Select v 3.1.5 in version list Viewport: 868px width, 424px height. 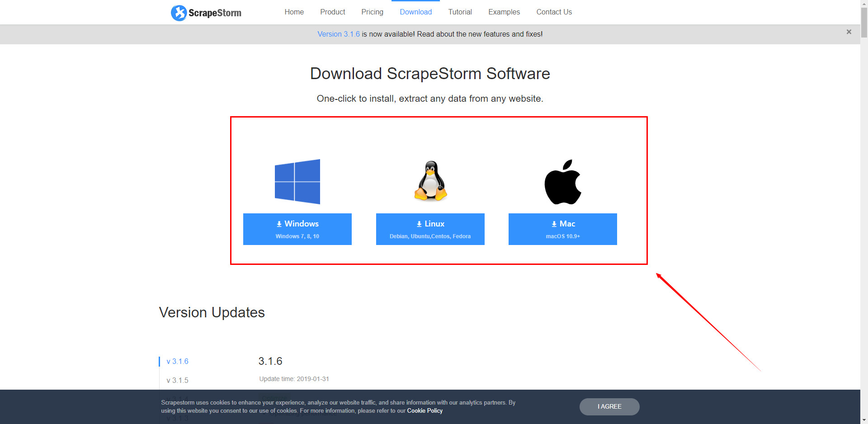(178, 381)
